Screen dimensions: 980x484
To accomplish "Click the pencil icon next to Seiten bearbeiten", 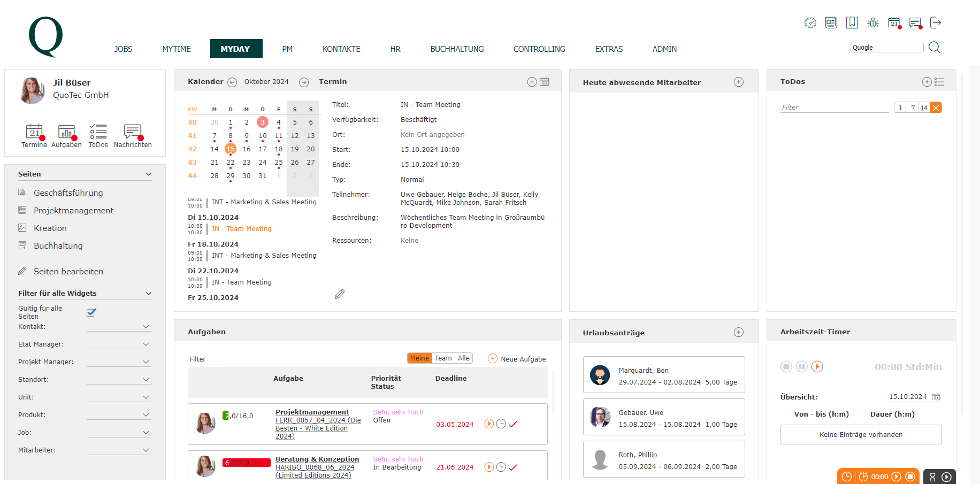I will click(x=22, y=271).
